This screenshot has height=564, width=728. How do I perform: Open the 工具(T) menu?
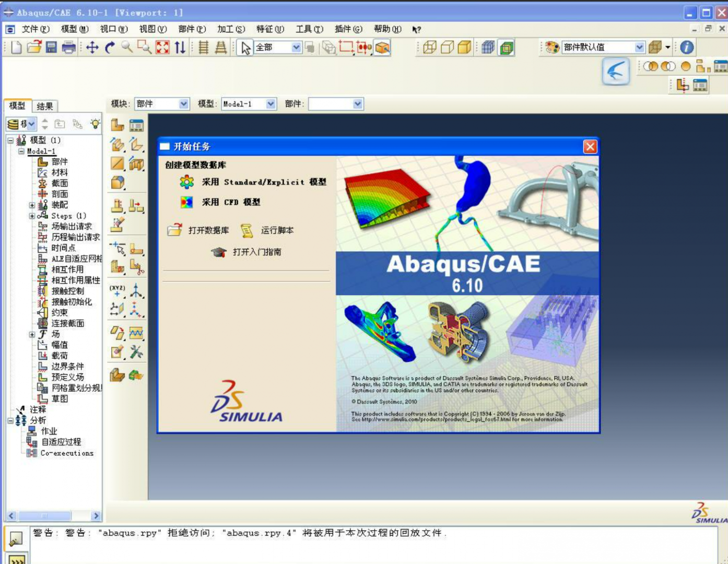tap(310, 29)
